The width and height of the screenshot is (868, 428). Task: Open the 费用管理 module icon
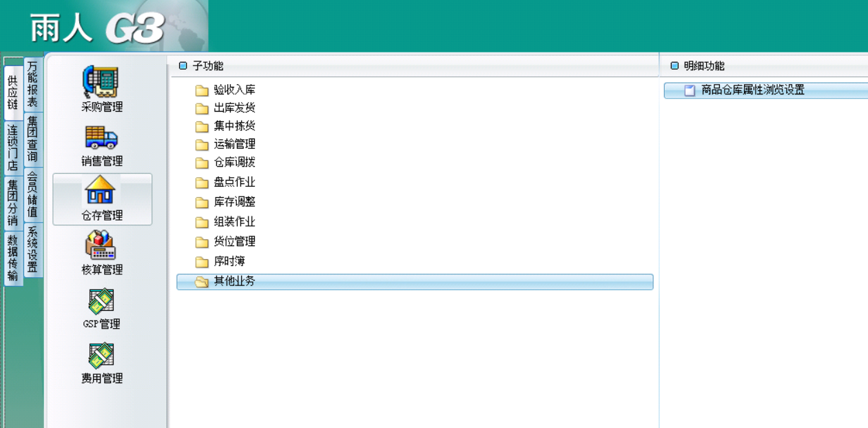(x=102, y=355)
